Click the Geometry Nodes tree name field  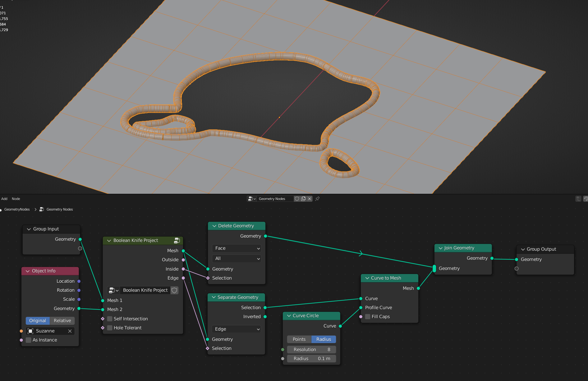pyautogui.click(x=275, y=199)
